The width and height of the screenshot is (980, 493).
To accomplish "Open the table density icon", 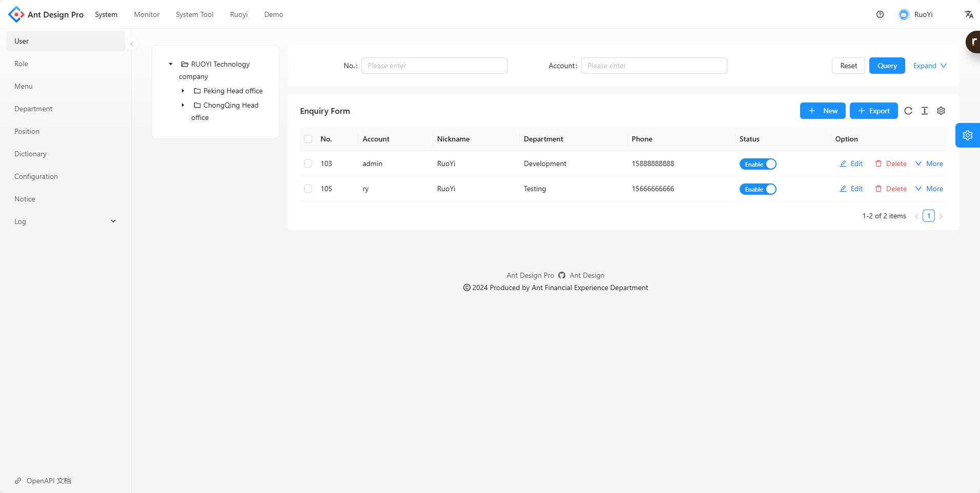I will pos(925,111).
